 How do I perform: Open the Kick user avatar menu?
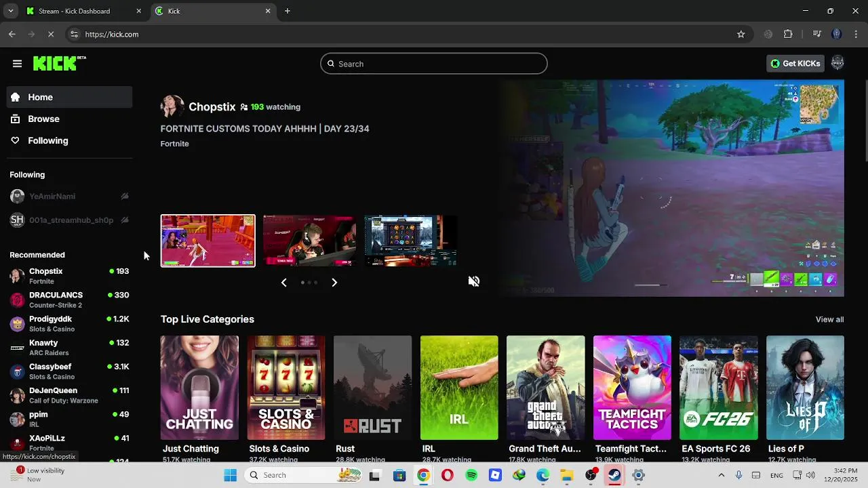(837, 63)
